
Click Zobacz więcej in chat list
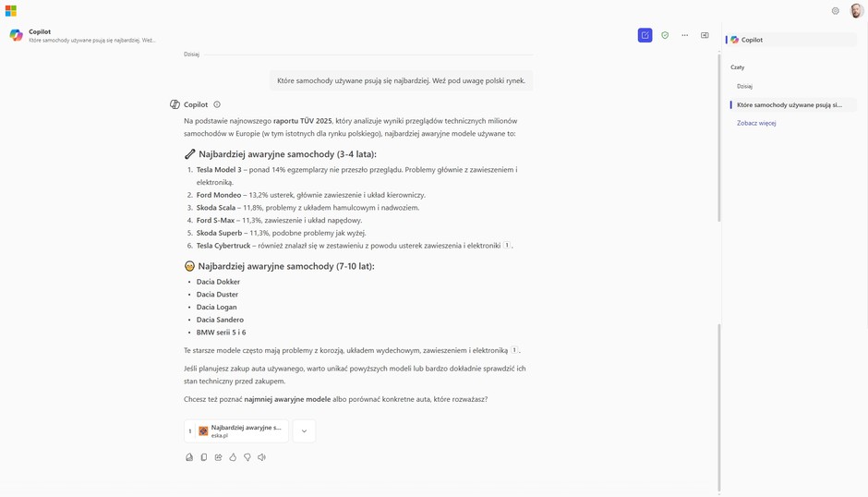click(756, 123)
